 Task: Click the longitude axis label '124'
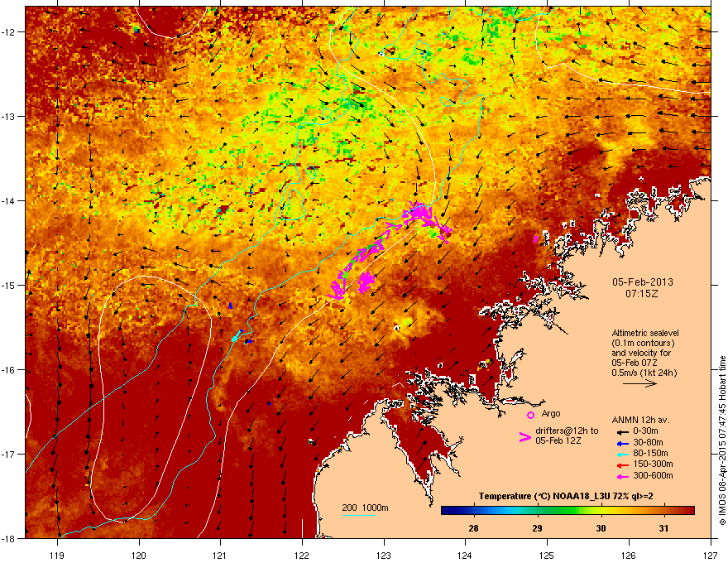(x=465, y=555)
